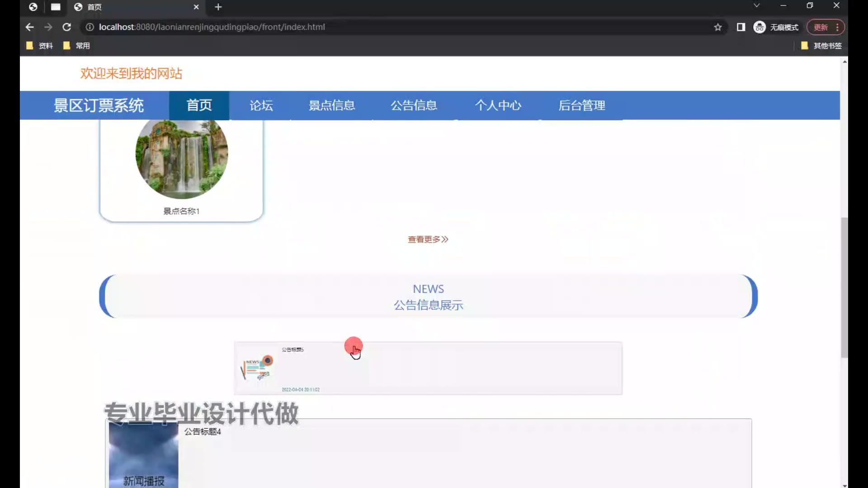Viewport: 868px width, 488px height.
Task: Open a new tab with plus icon
Action: tap(218, 7)
